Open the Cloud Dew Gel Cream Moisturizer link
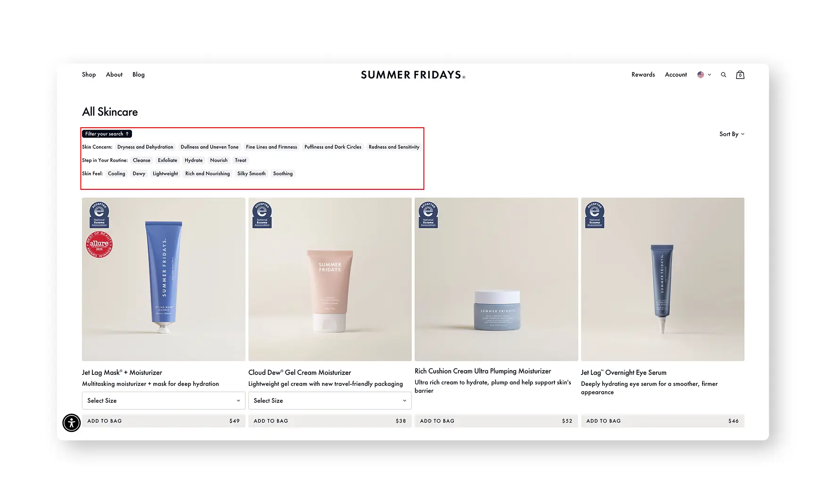Image resolution: width=826 pixels, height=504 pixels. point(300,373)
